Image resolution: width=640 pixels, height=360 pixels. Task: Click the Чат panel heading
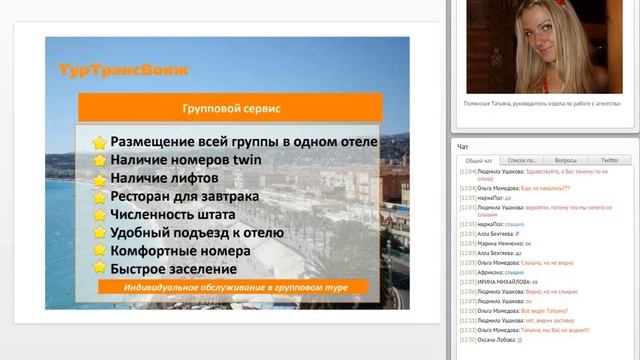coord(462,147)
